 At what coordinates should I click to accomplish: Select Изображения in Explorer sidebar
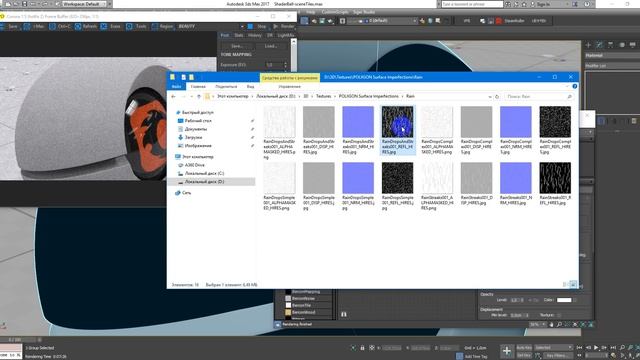pos(198,146)
